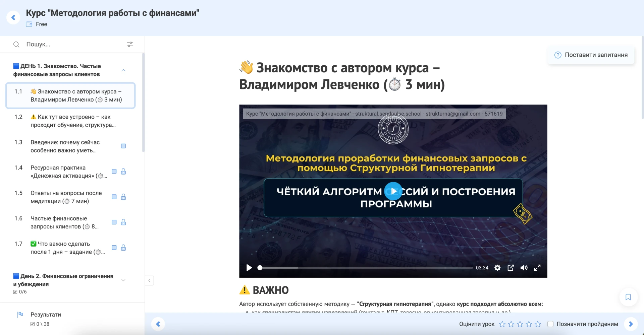Go to next lesson with circular arrow button
Viewport: 644px width, 335px height.
click(x=630, y=324)
